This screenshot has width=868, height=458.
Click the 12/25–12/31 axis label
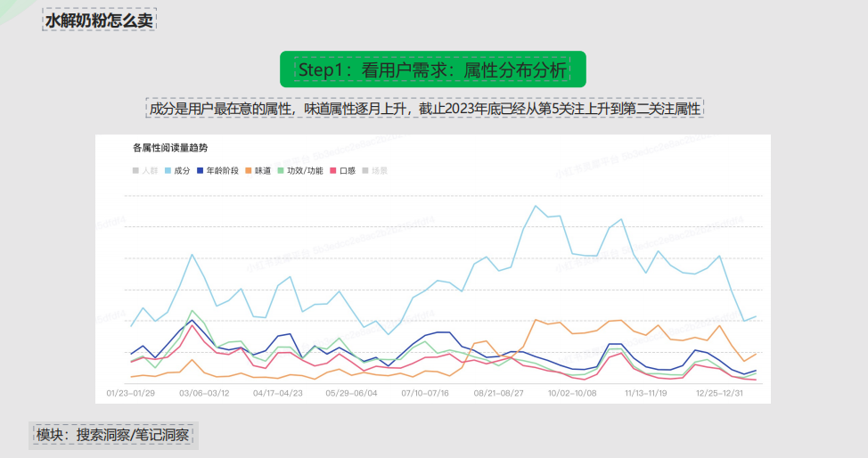tap(720, 393)
